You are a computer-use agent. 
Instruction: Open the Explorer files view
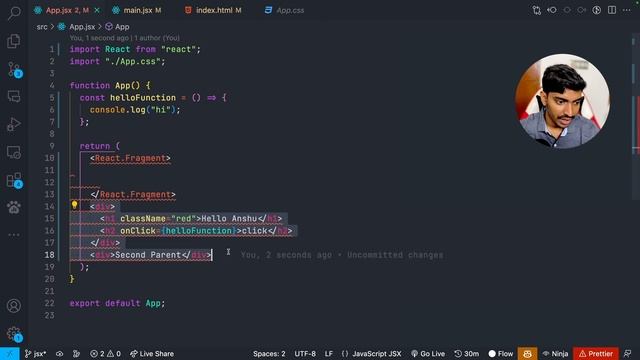14,41
